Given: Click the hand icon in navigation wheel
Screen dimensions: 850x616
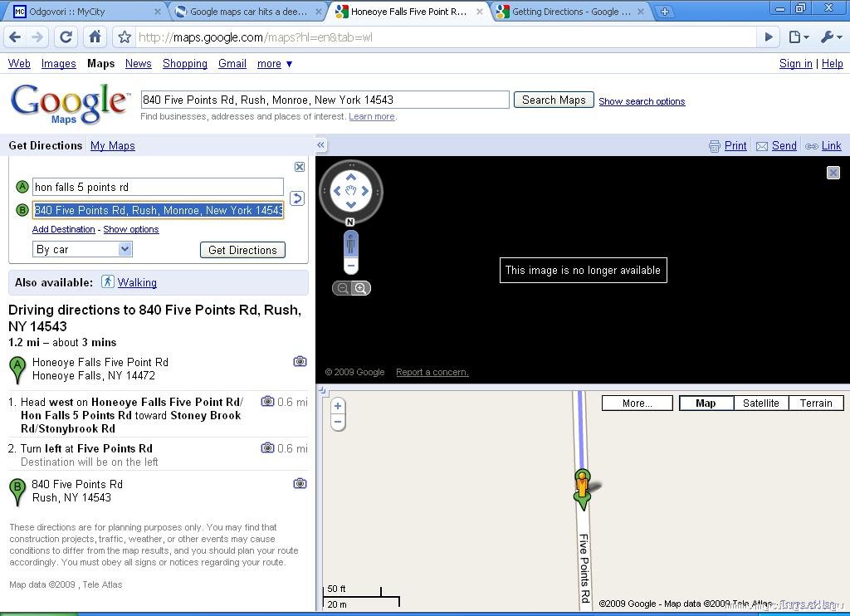Looking at the screenshot, I should coord(351,190).
